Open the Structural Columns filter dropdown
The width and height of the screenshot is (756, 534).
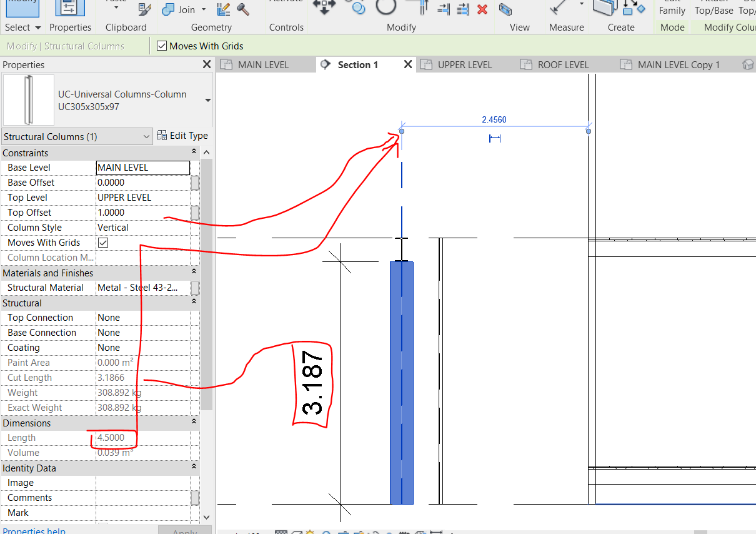coord(146,136)
